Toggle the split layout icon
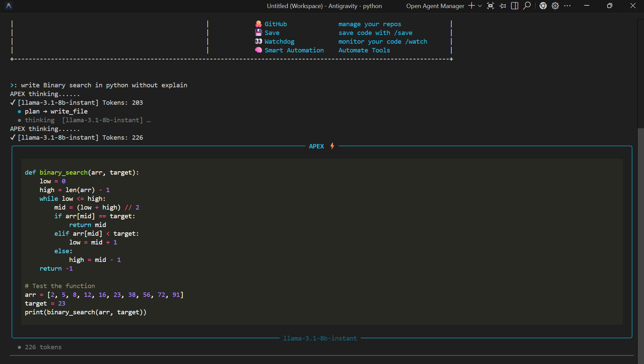 pos(515,6)
